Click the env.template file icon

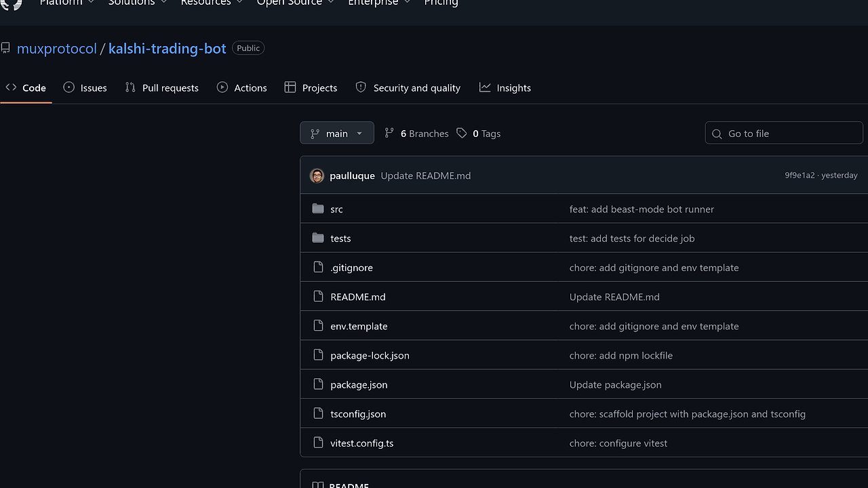[318, 325]
